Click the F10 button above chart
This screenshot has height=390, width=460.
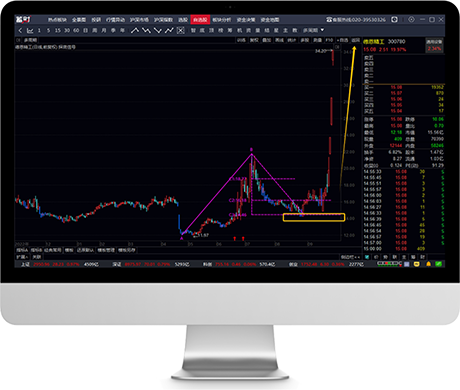click(329, 40)
